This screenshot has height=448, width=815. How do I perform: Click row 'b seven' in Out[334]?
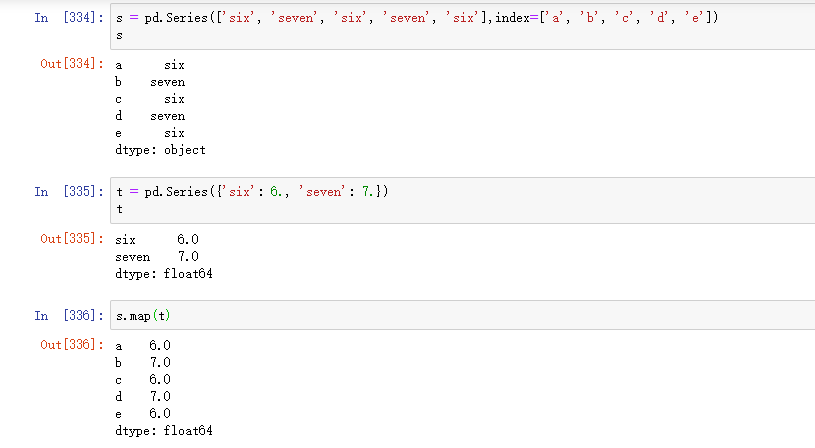coord(151,82)
